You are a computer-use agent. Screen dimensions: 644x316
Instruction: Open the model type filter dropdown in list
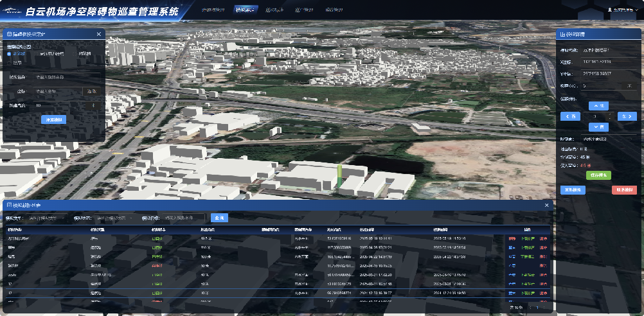(48, 218)
